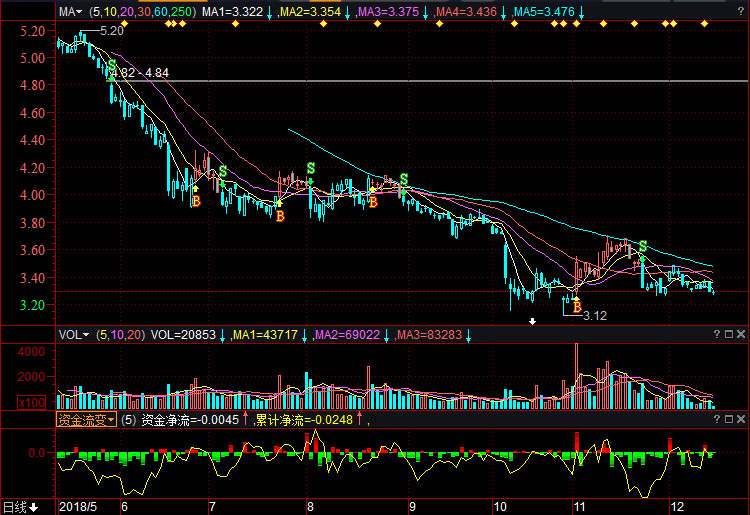Screen dimensions: 750x515
Task: Click the 2018/5 date on time axis
Action: coord(78,507)
